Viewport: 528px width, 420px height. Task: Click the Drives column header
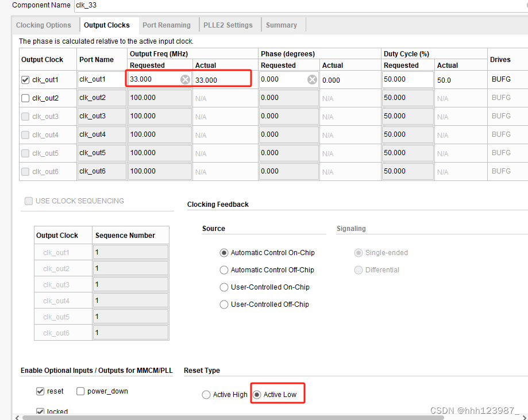pos(500,60)
